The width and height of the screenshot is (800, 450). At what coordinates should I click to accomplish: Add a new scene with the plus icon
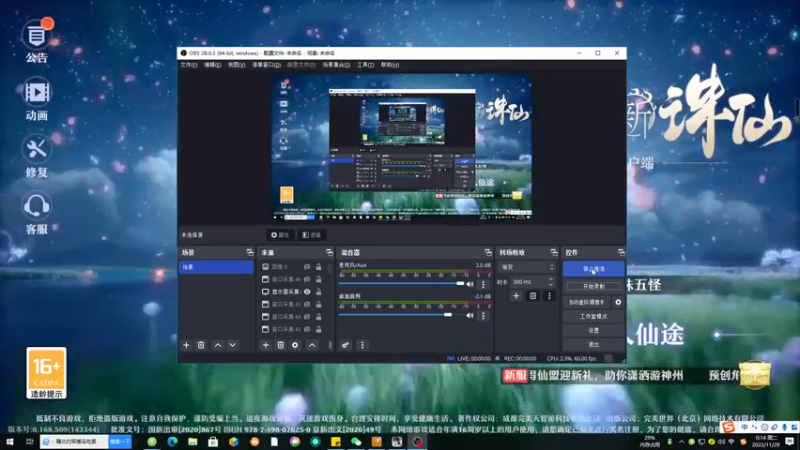click(186, 345)
